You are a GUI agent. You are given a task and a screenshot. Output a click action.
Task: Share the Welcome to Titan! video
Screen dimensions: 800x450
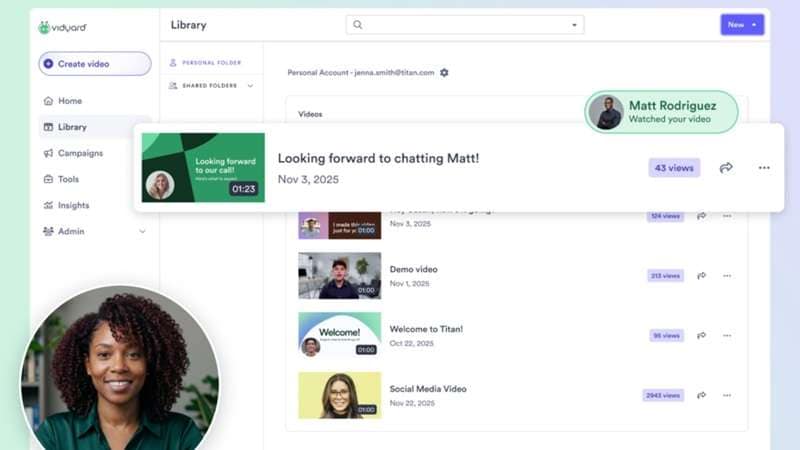[702, 336]
